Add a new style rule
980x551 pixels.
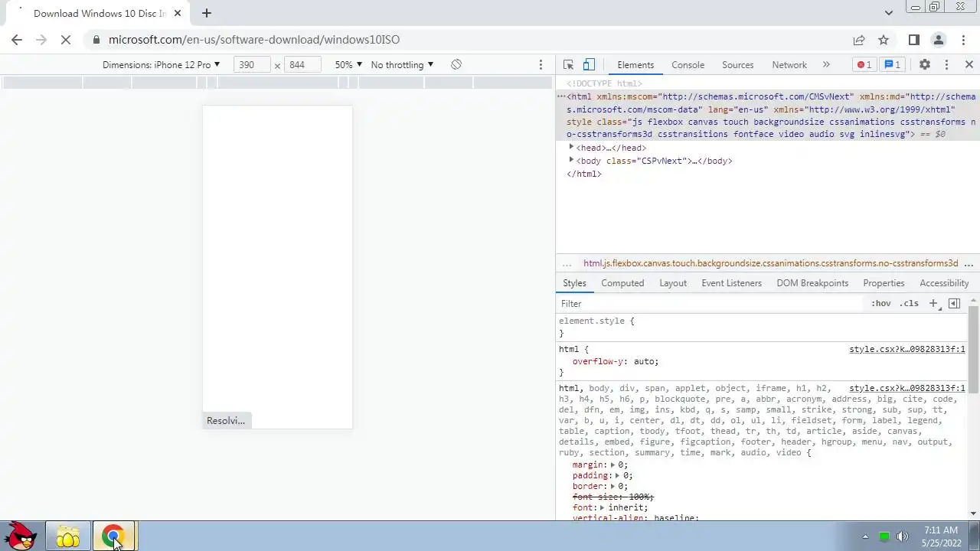click(x=933, y=304)
